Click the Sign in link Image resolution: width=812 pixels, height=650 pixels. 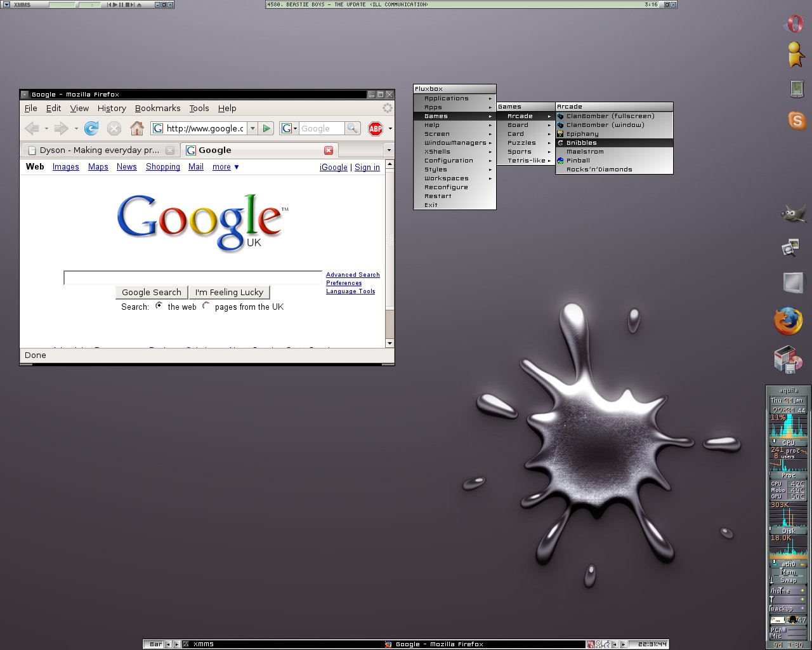[367, 168]
